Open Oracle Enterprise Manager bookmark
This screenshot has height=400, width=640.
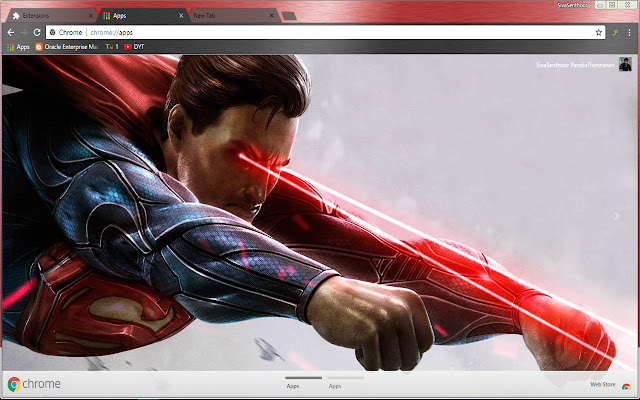pos(67,47)
